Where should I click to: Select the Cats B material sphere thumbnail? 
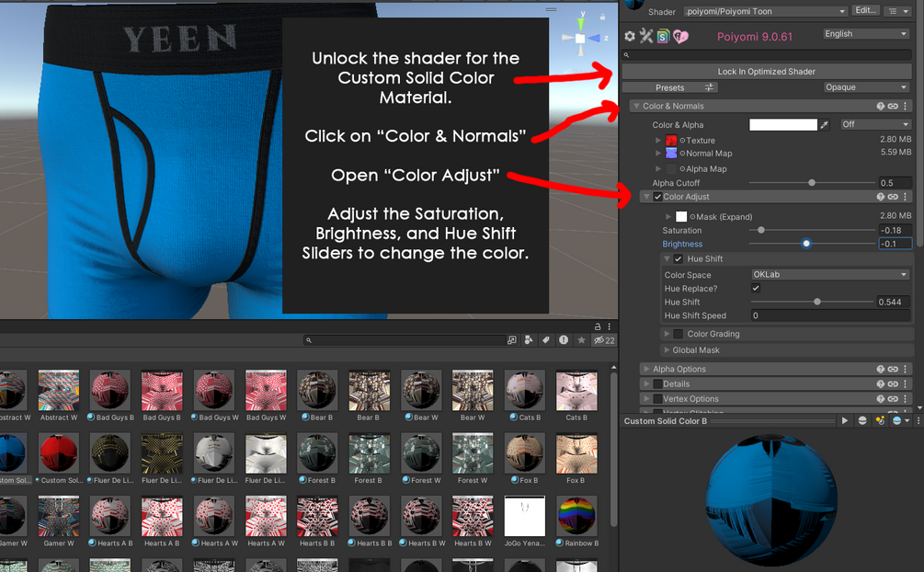tap(524, 390)
